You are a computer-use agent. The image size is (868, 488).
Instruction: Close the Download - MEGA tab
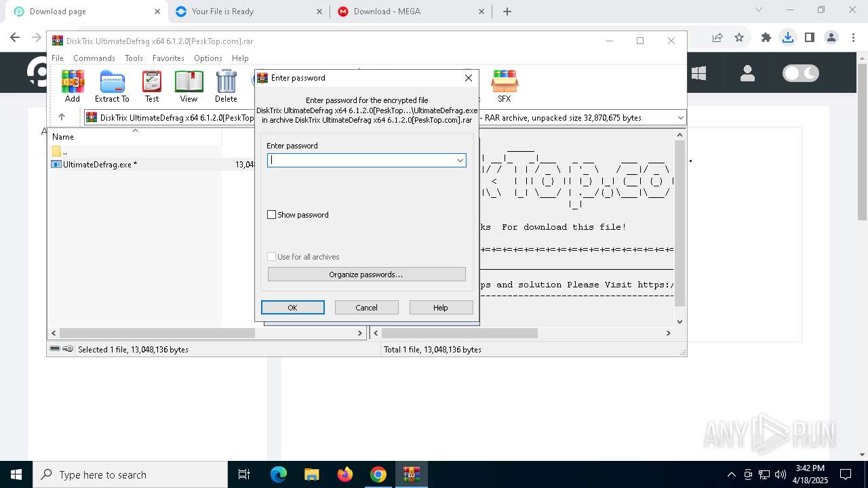481,12
